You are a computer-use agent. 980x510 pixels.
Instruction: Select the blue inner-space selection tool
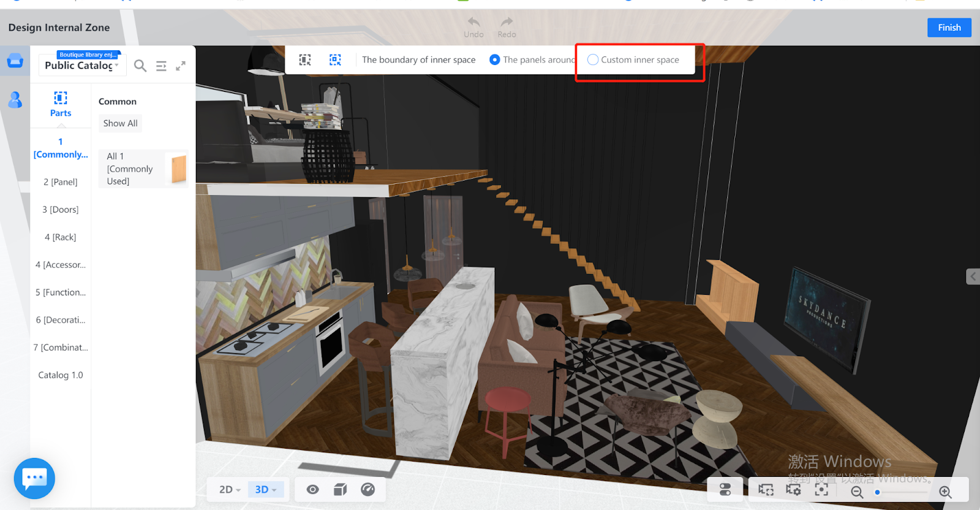coord(335,59)
